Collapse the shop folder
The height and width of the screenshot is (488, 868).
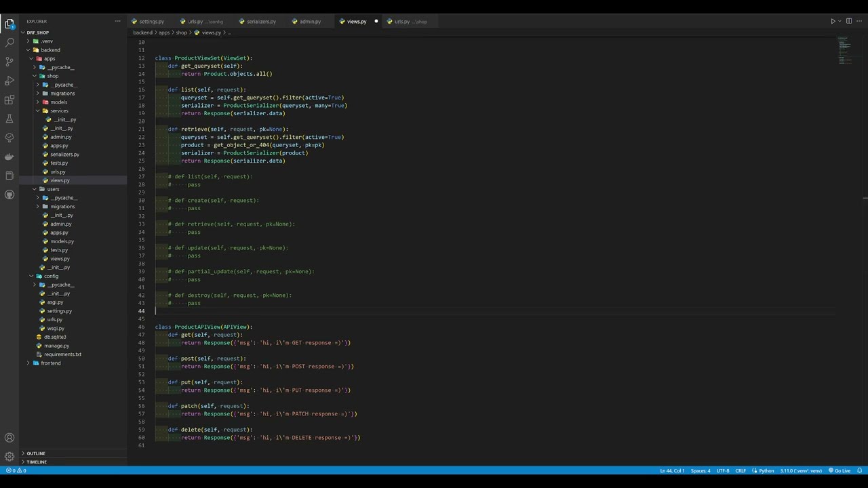point(53,76)
